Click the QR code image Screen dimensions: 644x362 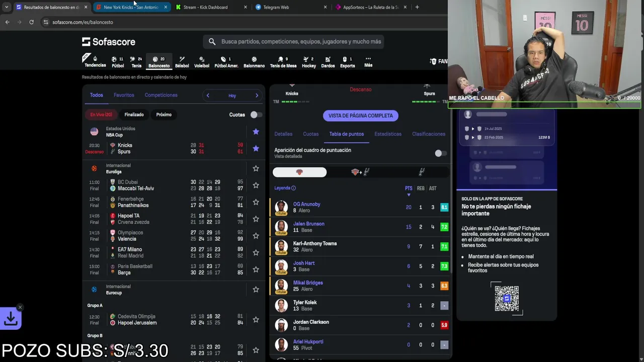click(506, 299)
